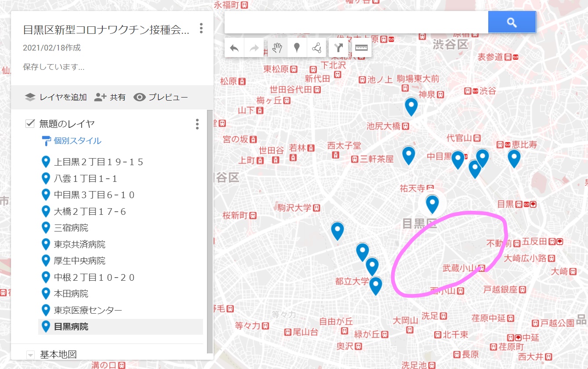Select the 三宿病院 list item
The height and width of the screenshot is (369, 588).
click(x=120, y=228)
